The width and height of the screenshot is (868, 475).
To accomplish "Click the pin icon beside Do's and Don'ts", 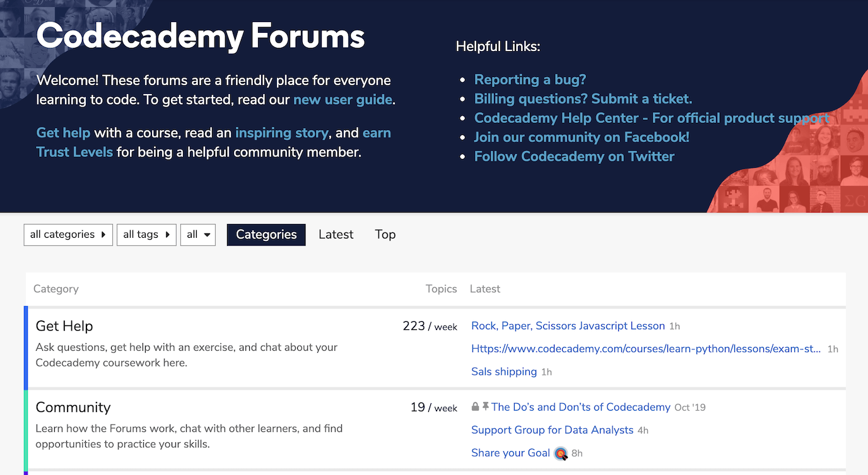I will pos(484,406).
